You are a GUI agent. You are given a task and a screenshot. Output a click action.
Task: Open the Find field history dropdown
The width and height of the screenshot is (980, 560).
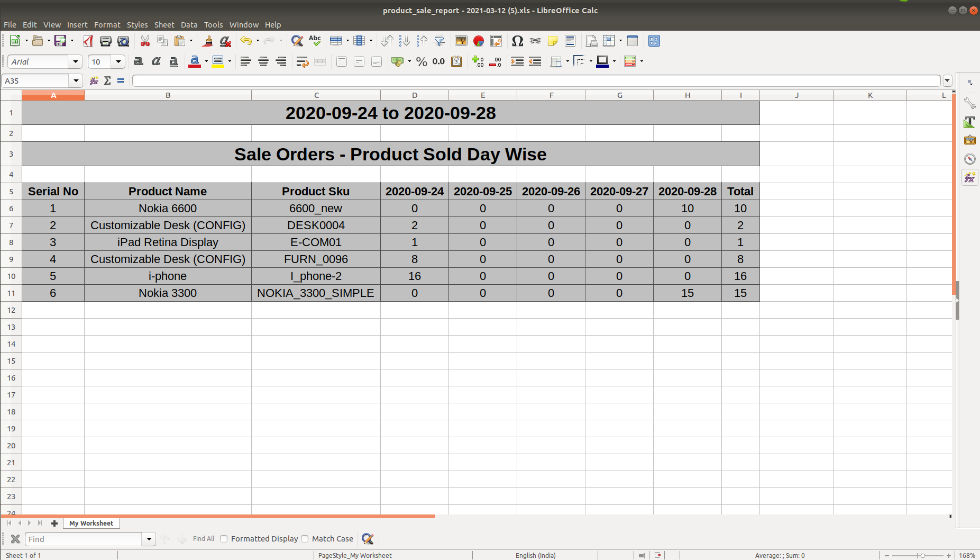149,539
